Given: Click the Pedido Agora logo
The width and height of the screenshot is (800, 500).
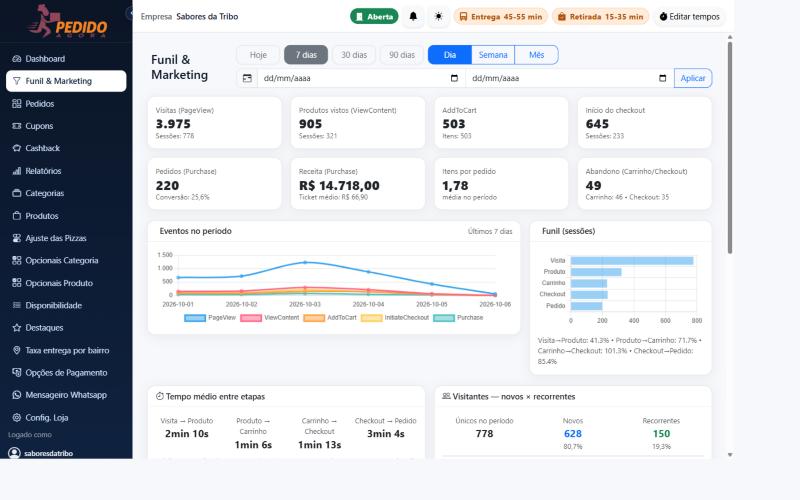Looking at the screenshot, I should (x=68, y=21).
